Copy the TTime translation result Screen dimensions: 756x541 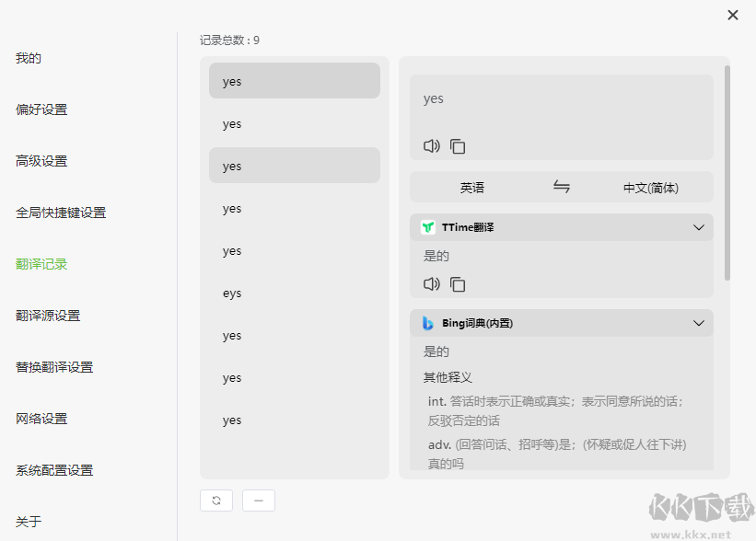458,284
